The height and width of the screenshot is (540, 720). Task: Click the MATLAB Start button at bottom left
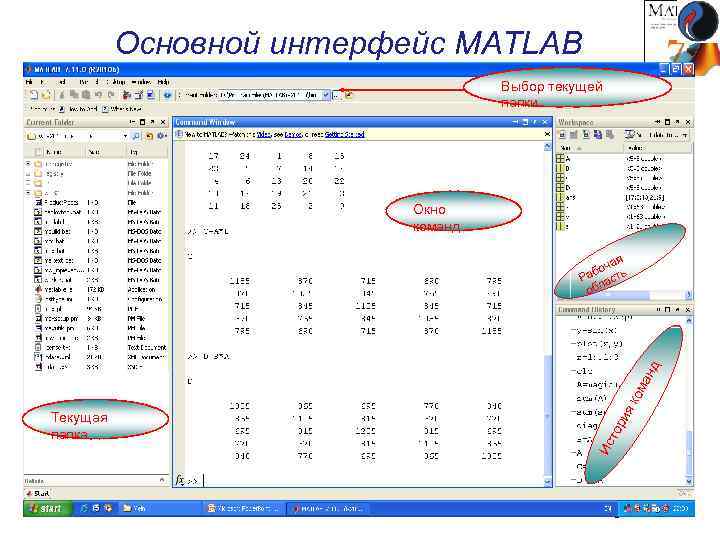click(39, 494)
